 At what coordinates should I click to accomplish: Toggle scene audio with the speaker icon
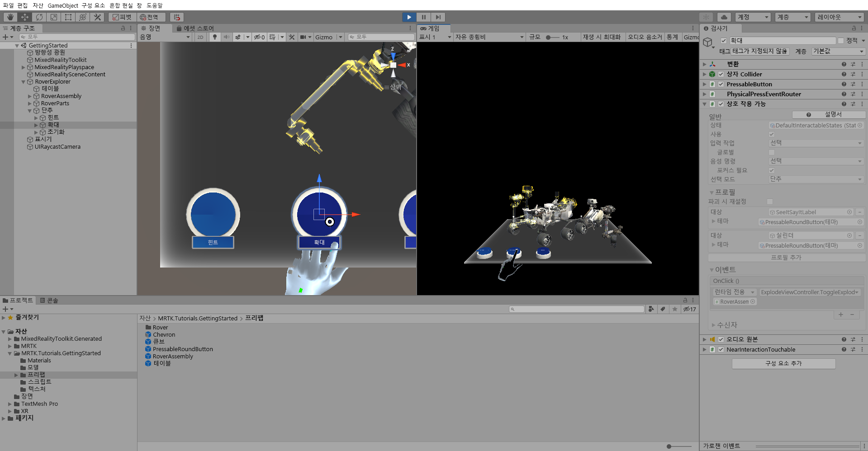[226, 37]
